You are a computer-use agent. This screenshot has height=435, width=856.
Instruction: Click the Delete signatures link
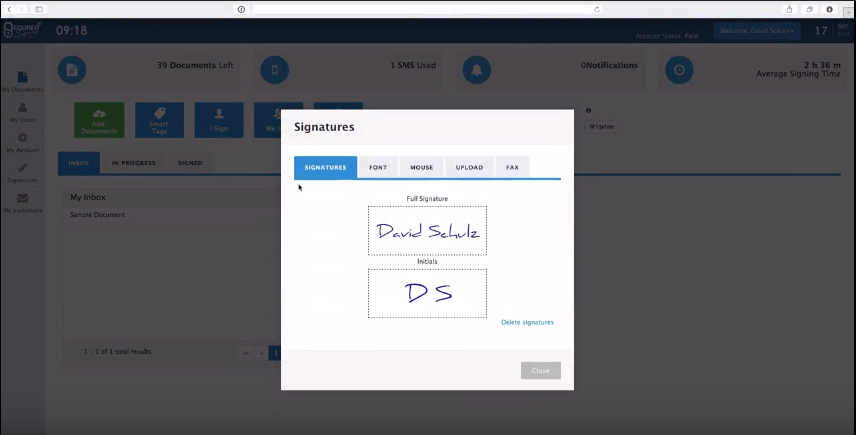(527, 323)
